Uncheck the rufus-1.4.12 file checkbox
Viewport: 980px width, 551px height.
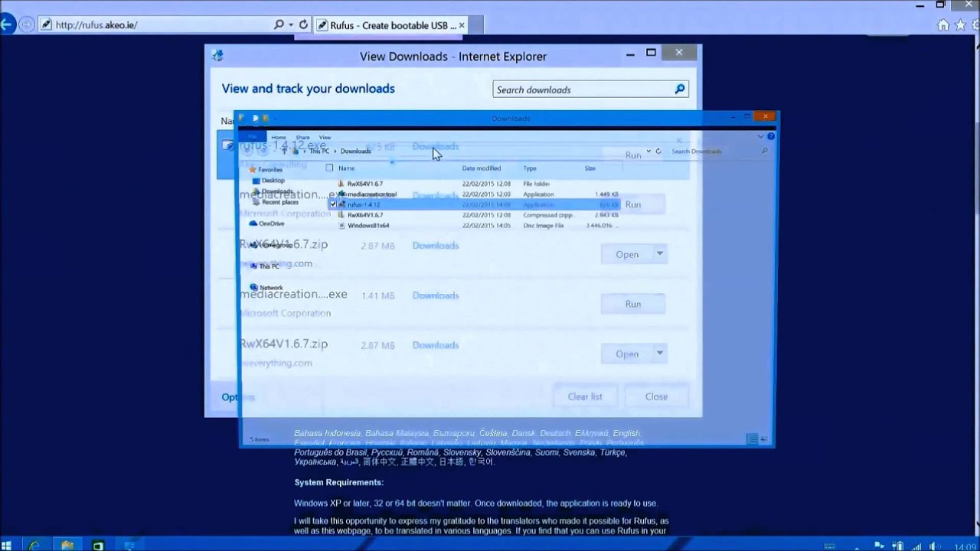(x=333, y=205)
